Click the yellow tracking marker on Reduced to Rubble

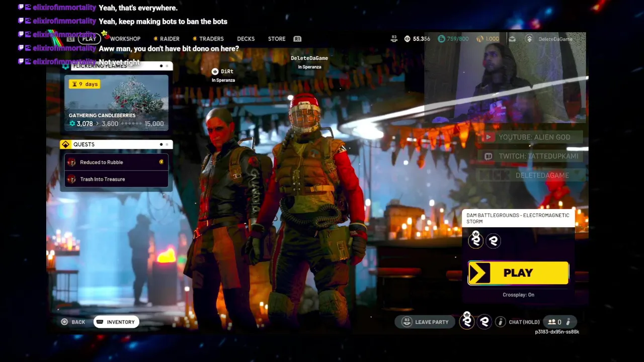[162, 162]
